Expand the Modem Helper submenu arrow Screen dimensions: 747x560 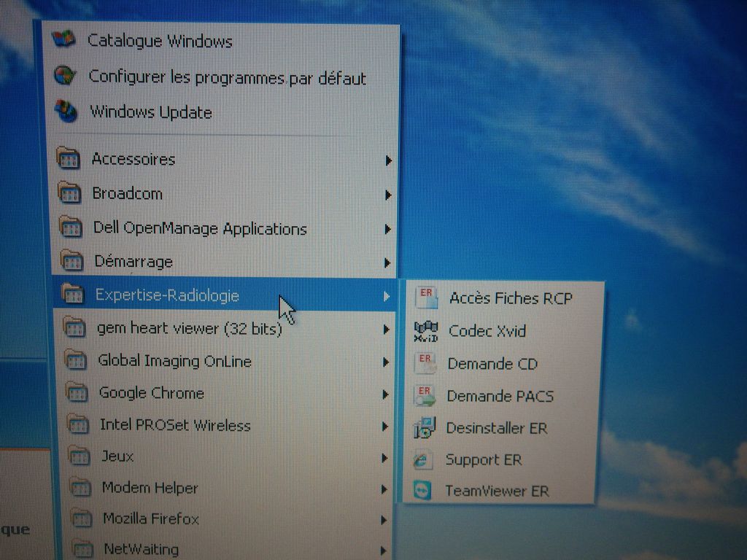pos(384,489)
